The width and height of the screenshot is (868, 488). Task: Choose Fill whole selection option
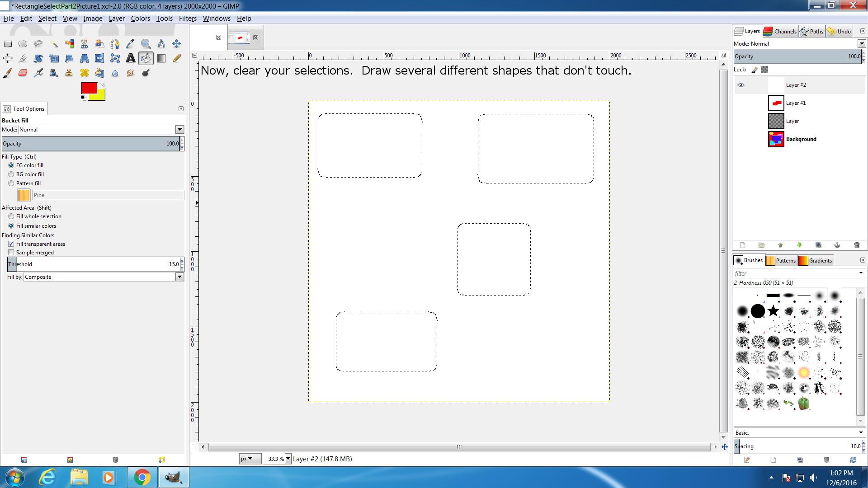11,216
